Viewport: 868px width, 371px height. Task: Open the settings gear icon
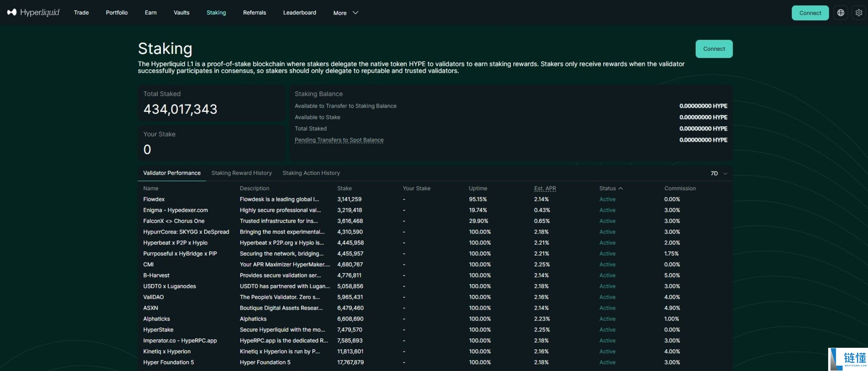click(859, 13)
